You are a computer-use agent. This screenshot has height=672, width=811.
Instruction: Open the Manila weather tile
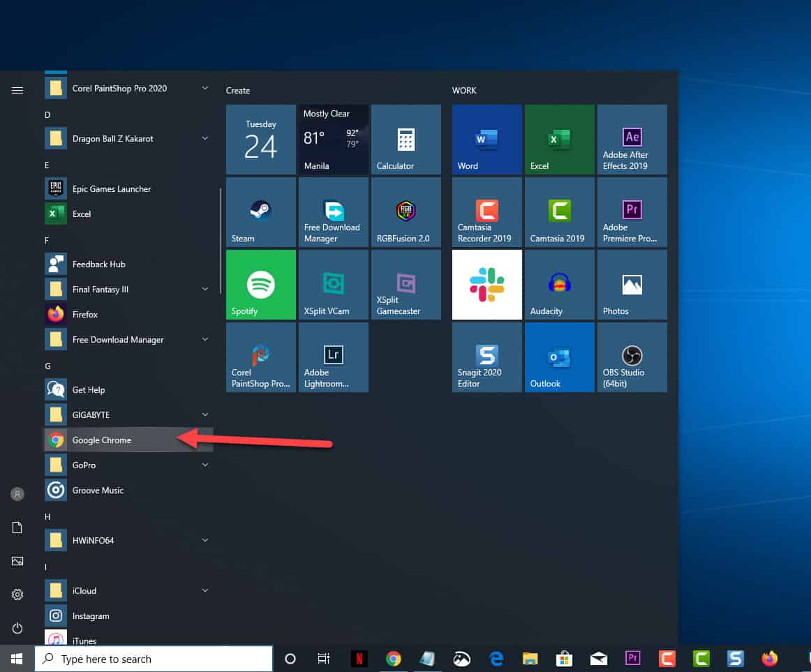point(333,140)
